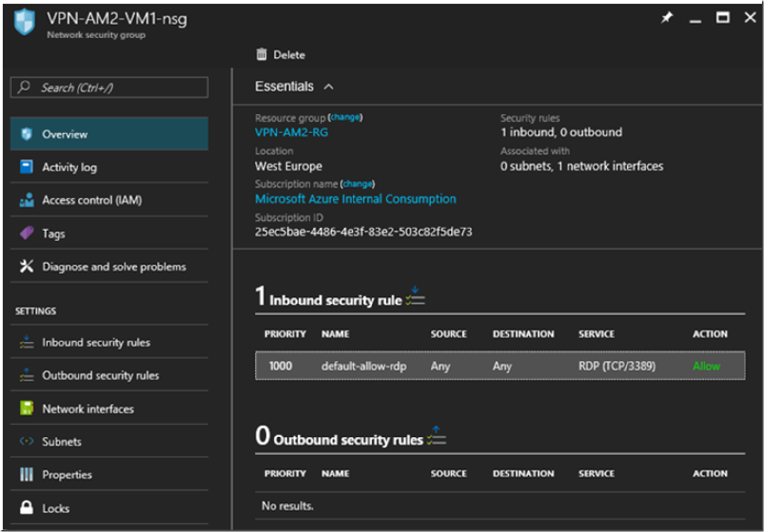
Task: Collapse the Essentials section chevron
Action: point(329,87)
